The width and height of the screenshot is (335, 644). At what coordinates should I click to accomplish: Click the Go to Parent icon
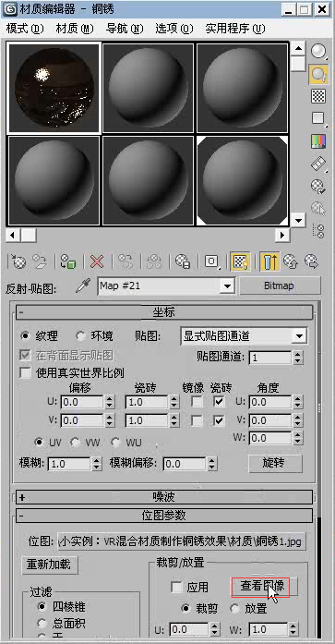(291, 261)
